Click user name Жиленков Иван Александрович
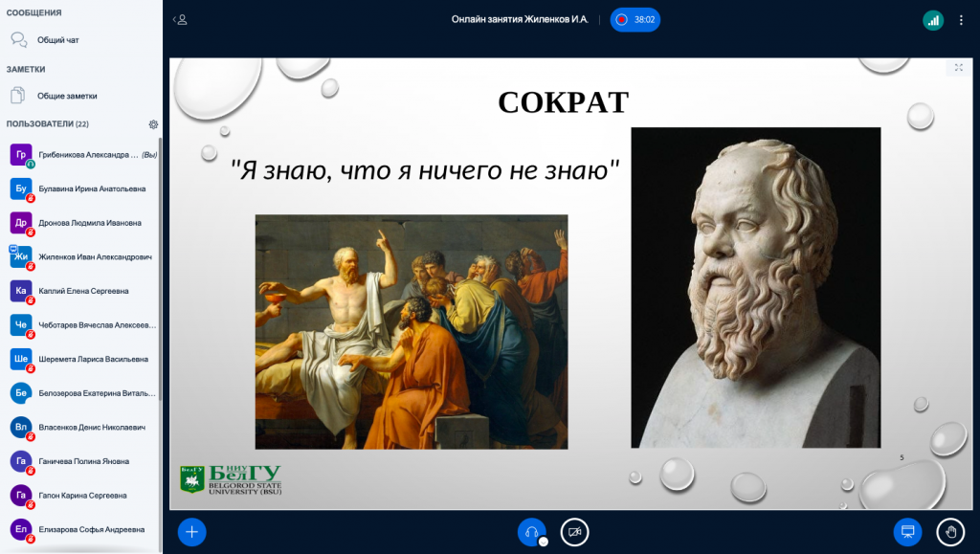980x554 pixels. pyautogui.click(x=95, y=256)
